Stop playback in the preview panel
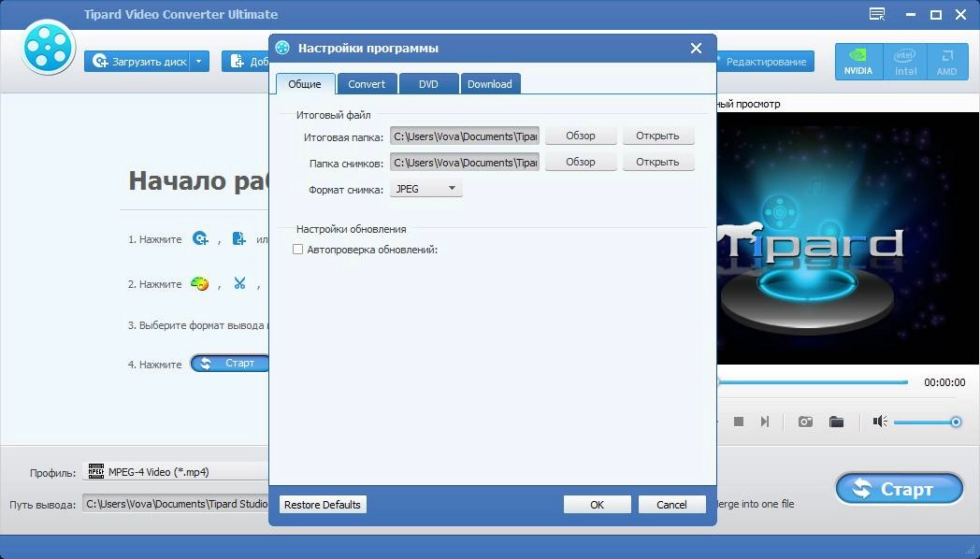The height and width of the screenshot is (559, 980). click(738, 423)
